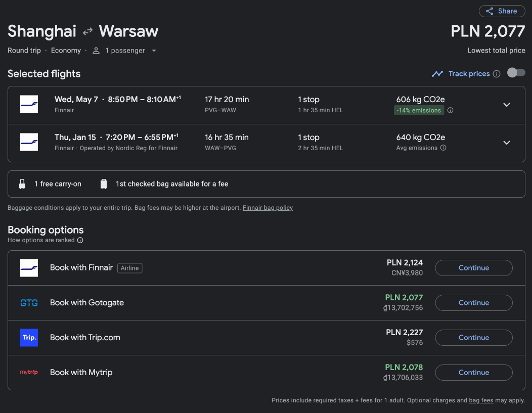Viewport: 532px width, 413px height.
Task: Click the Share icon button
Action: [502, 11]
